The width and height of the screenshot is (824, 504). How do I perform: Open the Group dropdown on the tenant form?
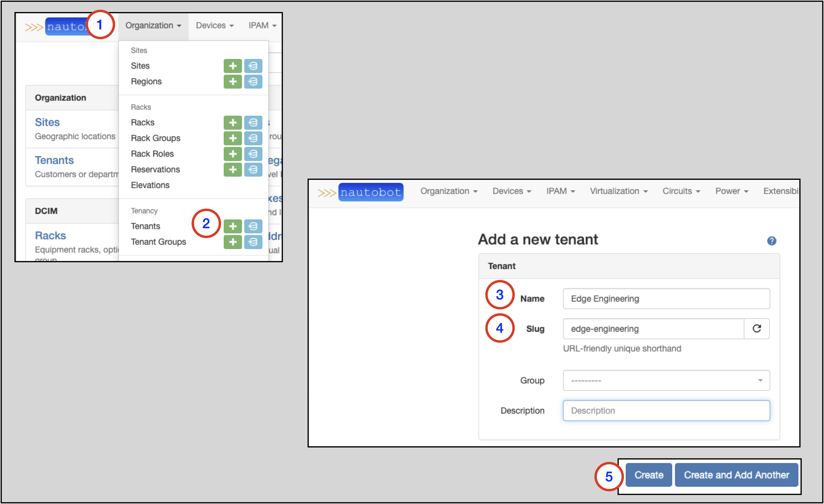pyautogui.click(x=666, y=380)
